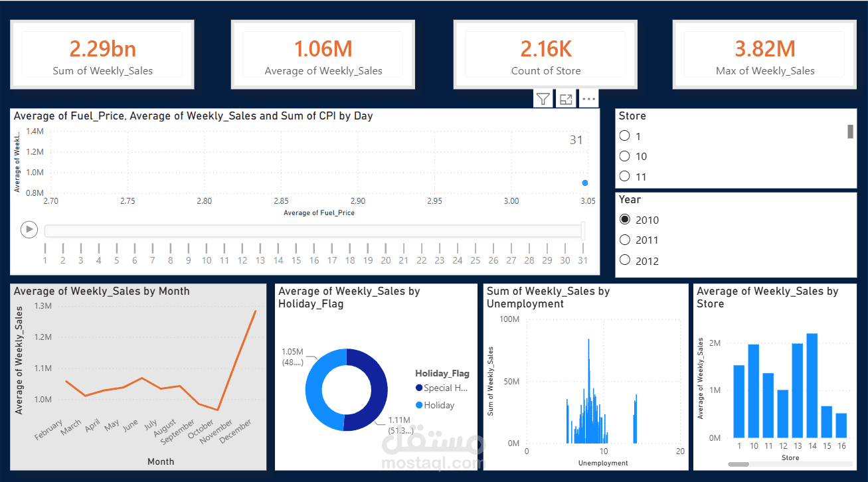The width and height of the screenshot is (868, 482).
Task: Click the play axis slider handle
Action: point(583,230)
